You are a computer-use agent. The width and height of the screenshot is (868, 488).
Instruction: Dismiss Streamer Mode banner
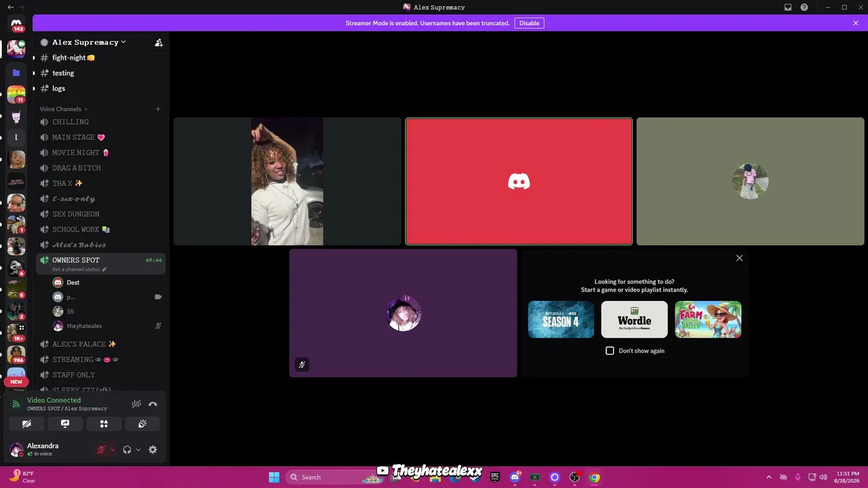(x=856, y=23)
